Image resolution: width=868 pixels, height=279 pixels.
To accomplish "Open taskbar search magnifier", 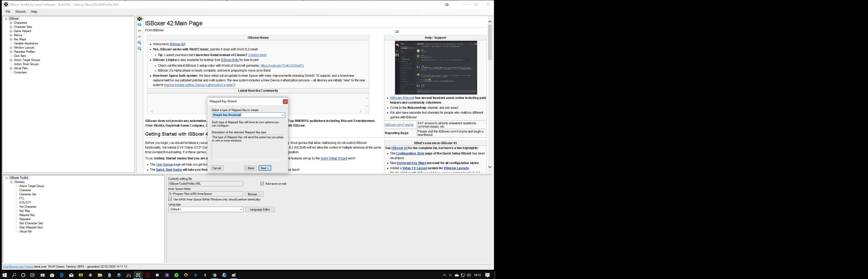I will (14, 275).
